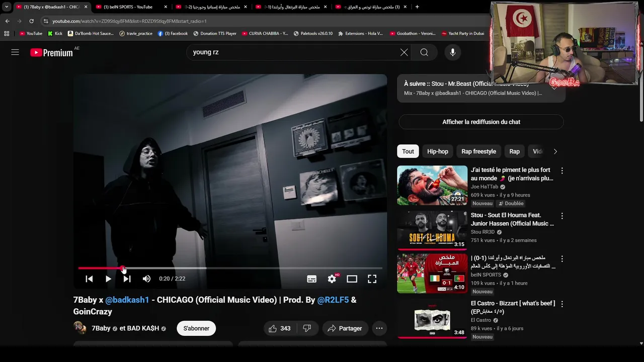Click the '0:20 / 2:22' time display

coord(172,279)
